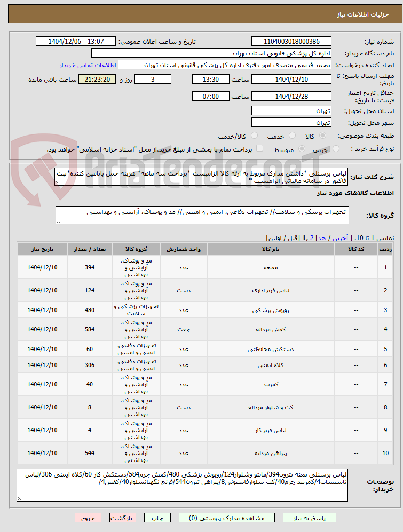Viewport: 403px width, 532px height.
Task: Click the شهر محل تحویل field
Action: 291,123
